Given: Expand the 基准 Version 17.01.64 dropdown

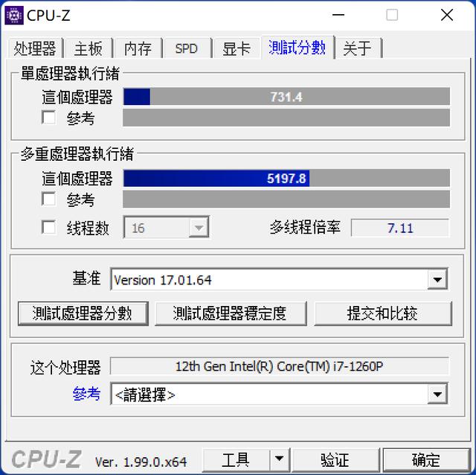Looking at the screenshot, I should tap(437, 279).
